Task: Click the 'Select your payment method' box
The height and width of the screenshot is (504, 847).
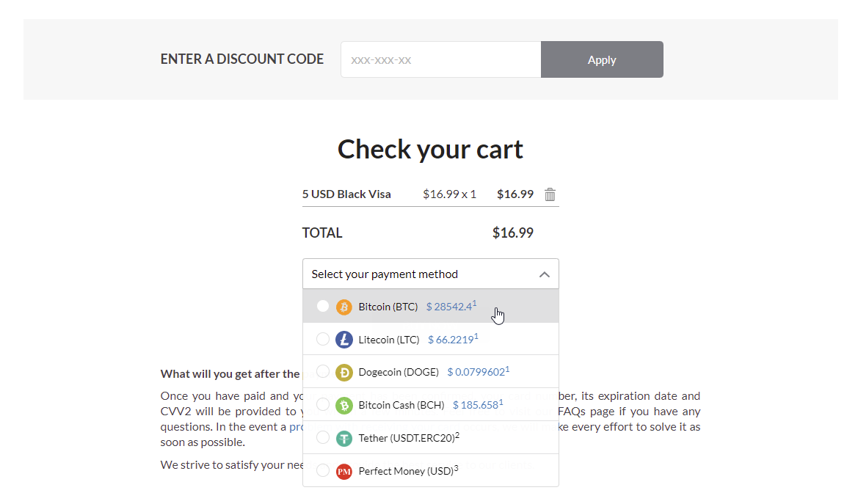Action: 431,274
